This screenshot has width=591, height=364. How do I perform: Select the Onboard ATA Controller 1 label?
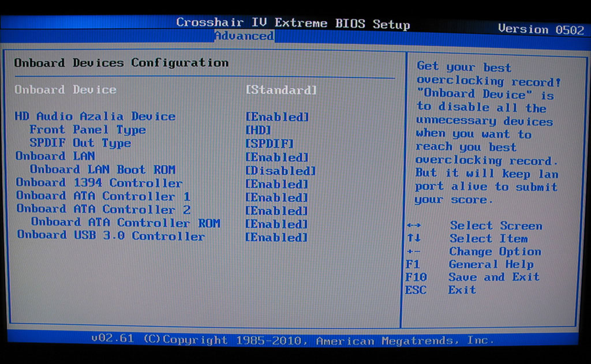(103, 196)
